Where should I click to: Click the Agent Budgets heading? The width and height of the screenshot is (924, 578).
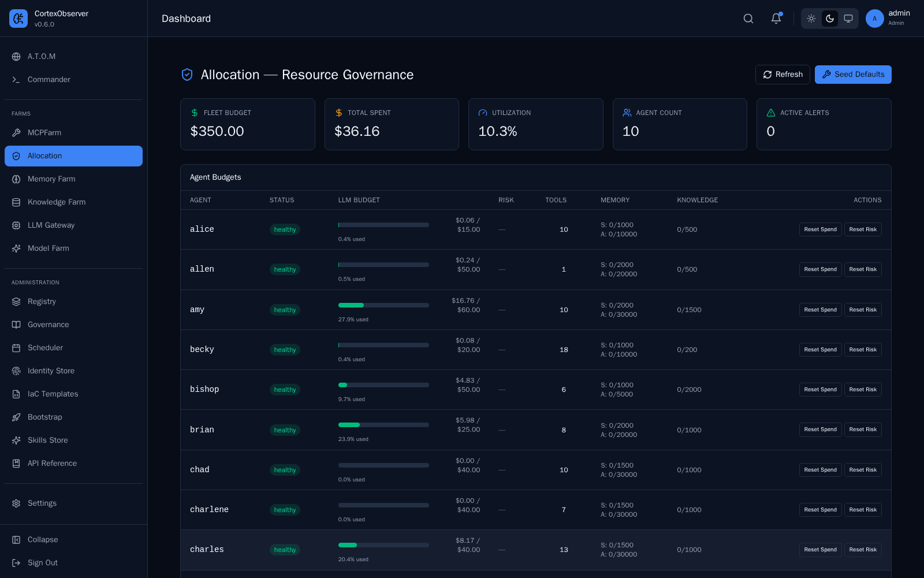pos(215,177)
